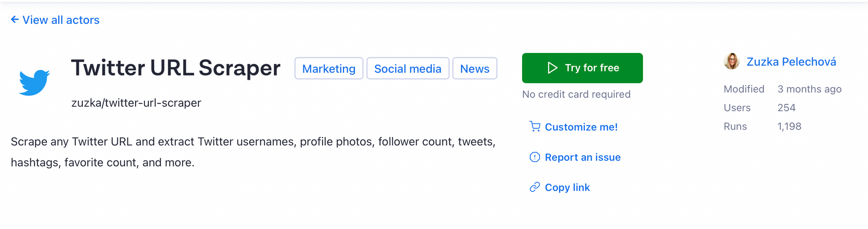Click the shopping cart icon next to Customize me
The height and width of the screenshot is (229, 868).
coord(535,127)
